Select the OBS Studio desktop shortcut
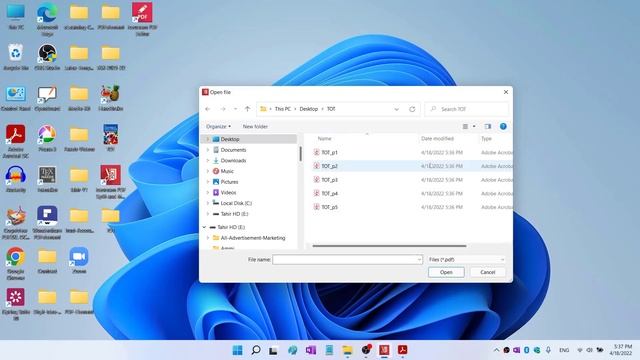Screen dimensions: 640x360 47,57
